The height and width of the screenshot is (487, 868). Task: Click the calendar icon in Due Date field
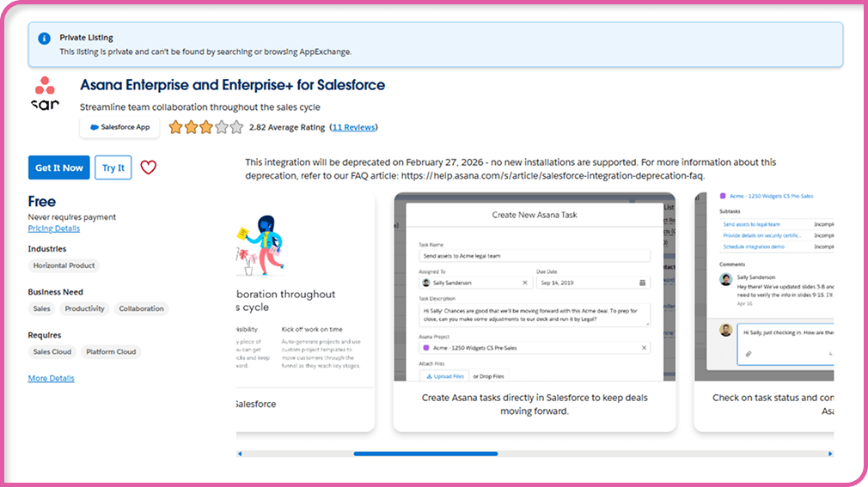coord(643,283)
